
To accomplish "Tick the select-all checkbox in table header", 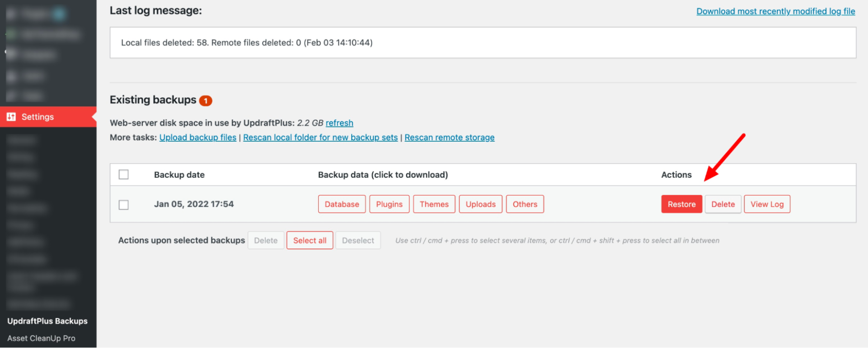I will click(123, 175).
